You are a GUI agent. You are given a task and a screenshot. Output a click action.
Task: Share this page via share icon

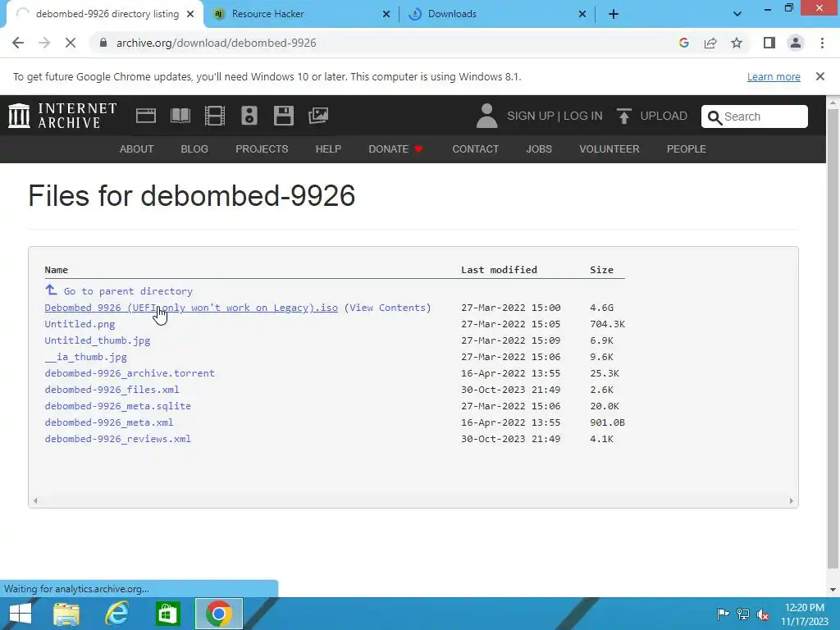[x=710, y=43]
